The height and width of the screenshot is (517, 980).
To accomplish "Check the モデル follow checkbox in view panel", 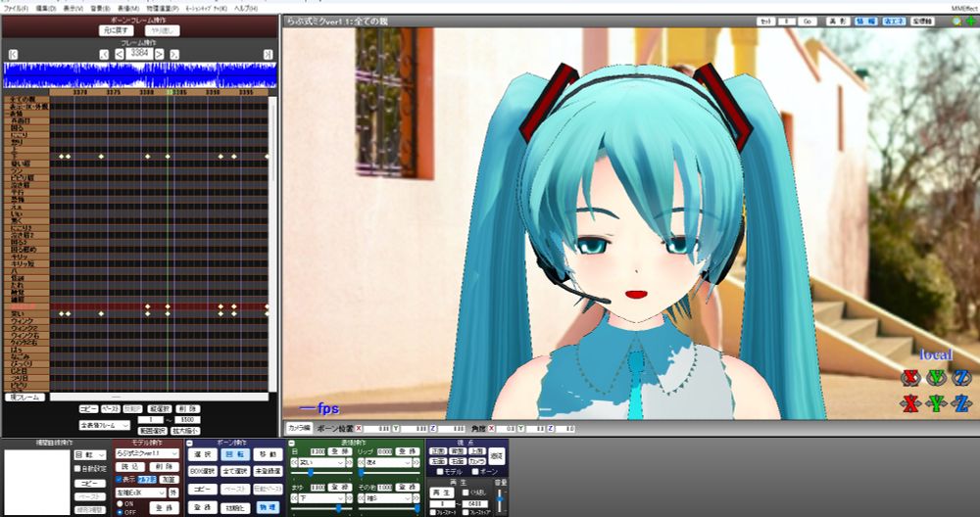I will (440, 471).
